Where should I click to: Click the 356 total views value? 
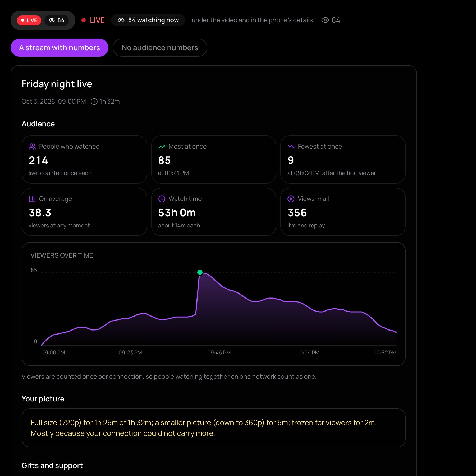[x=297, y=213]
